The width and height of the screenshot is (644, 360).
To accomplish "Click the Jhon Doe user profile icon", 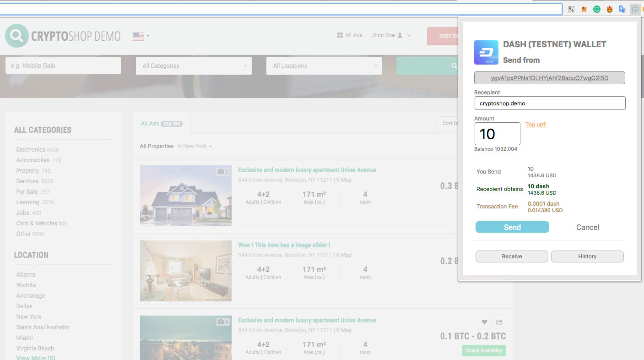I will [400, 35].
